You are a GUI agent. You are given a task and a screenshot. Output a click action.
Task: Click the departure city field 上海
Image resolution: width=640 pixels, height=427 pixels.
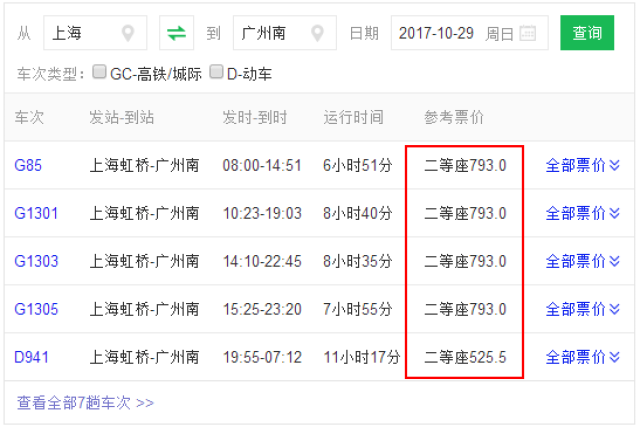(80, 33)
